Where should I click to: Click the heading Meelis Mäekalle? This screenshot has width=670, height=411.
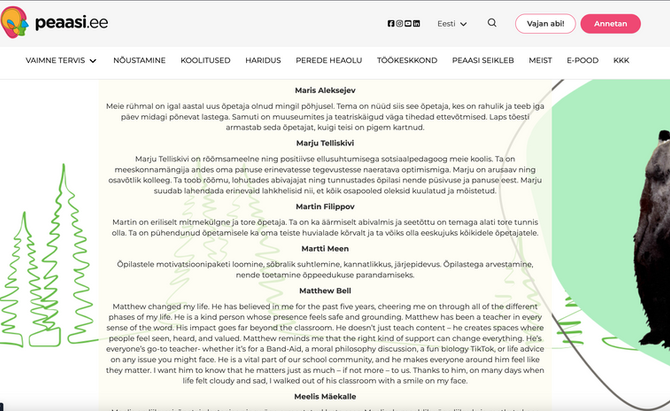(x=325, y=397)
